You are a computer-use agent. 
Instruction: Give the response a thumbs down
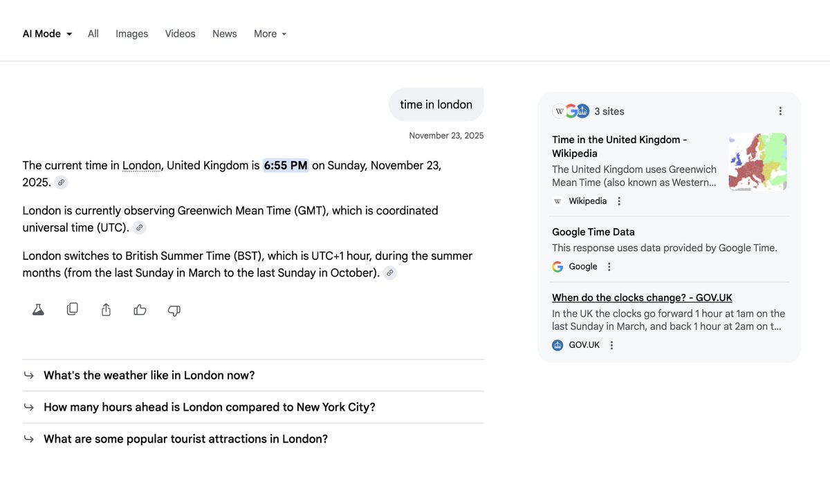[174, 310]
